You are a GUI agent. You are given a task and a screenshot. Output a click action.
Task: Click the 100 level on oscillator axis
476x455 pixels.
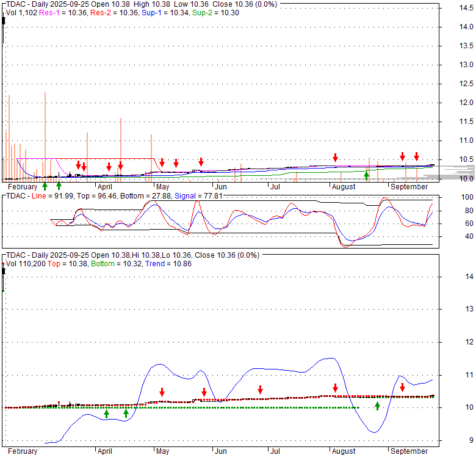pyautogui.click(x=467, y=197)
